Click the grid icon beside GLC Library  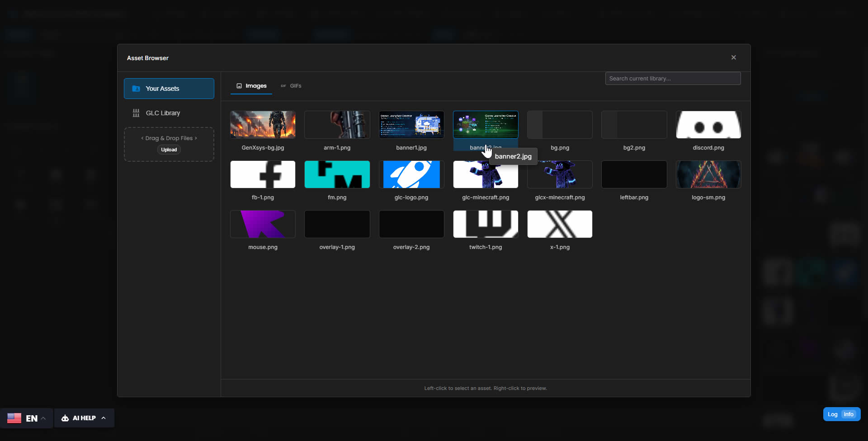(x=136, y=113)
